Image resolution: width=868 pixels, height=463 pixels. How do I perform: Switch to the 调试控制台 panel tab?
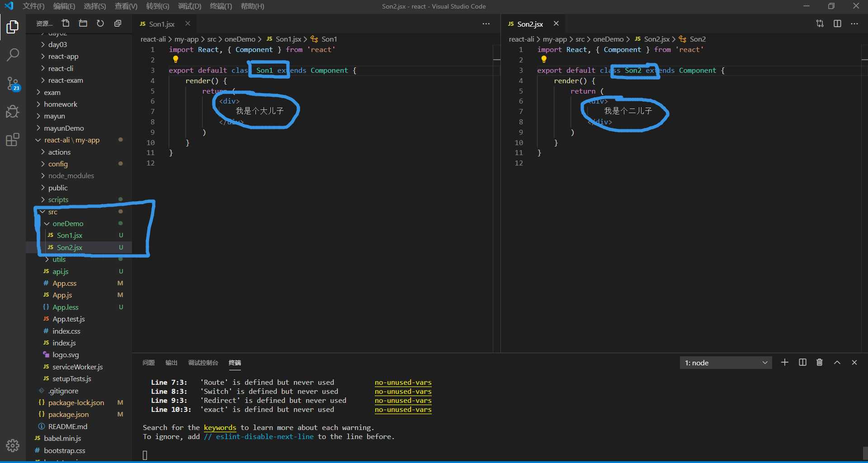pyautogui.click(x=203, y=363)
